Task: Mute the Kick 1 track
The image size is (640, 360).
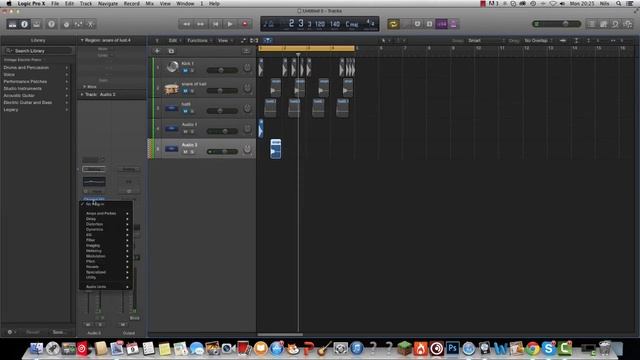Action: click(185, 71)
